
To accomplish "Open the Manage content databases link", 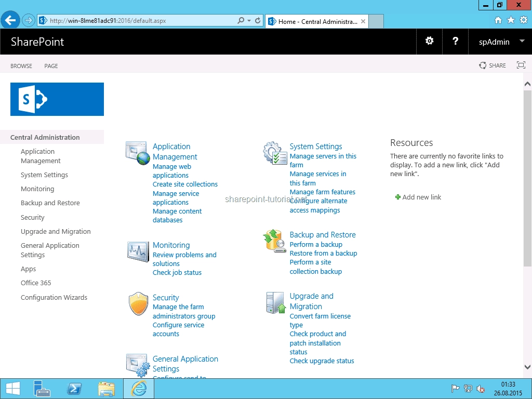I will coord(177,216).
